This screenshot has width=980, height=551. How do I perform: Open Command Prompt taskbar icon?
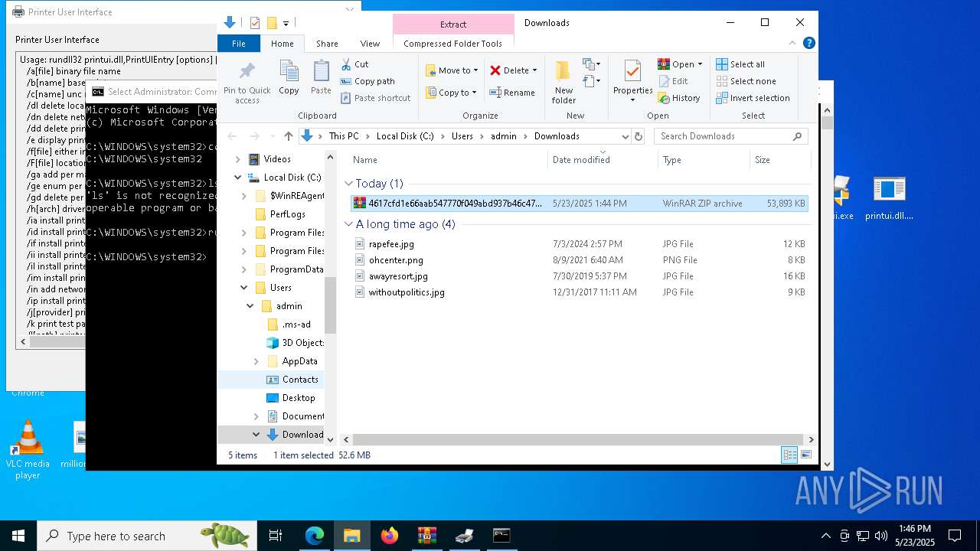tap(501, 536)
